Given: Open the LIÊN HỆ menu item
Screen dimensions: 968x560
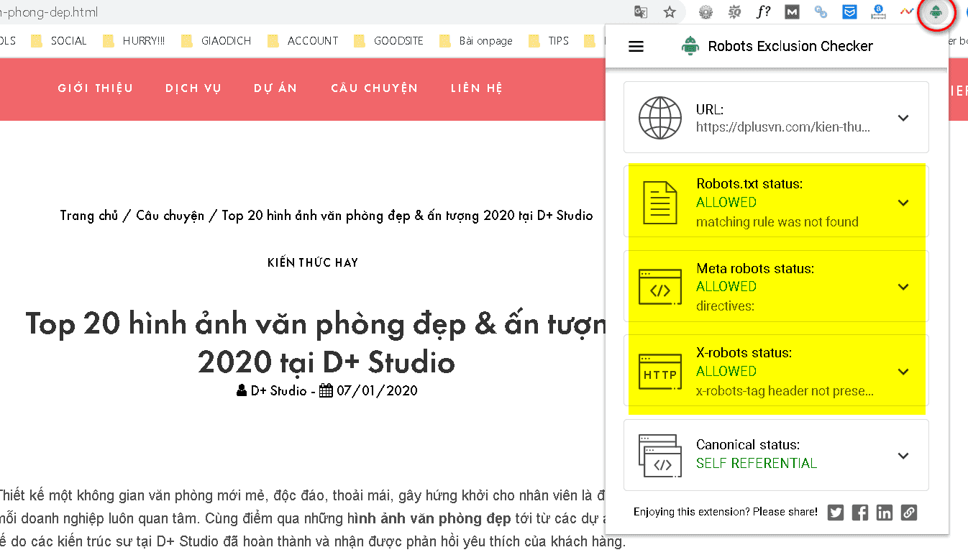Looking at the screenshot, I should click(x=477, y=88).
